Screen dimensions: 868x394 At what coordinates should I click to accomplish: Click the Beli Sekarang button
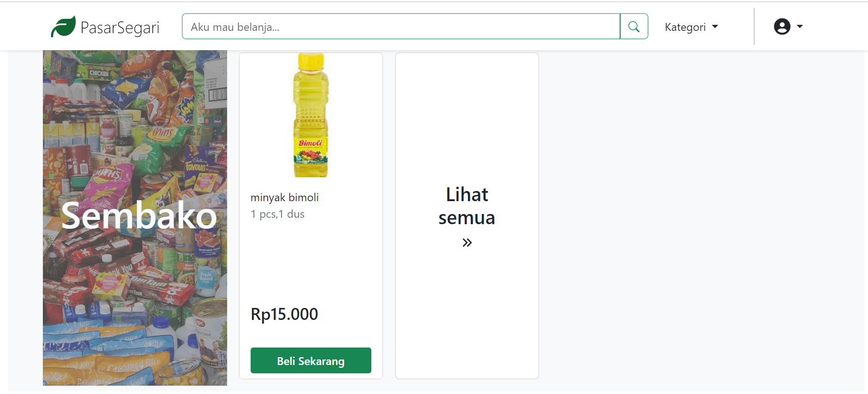pyautogui.click(x=311, y=360)
